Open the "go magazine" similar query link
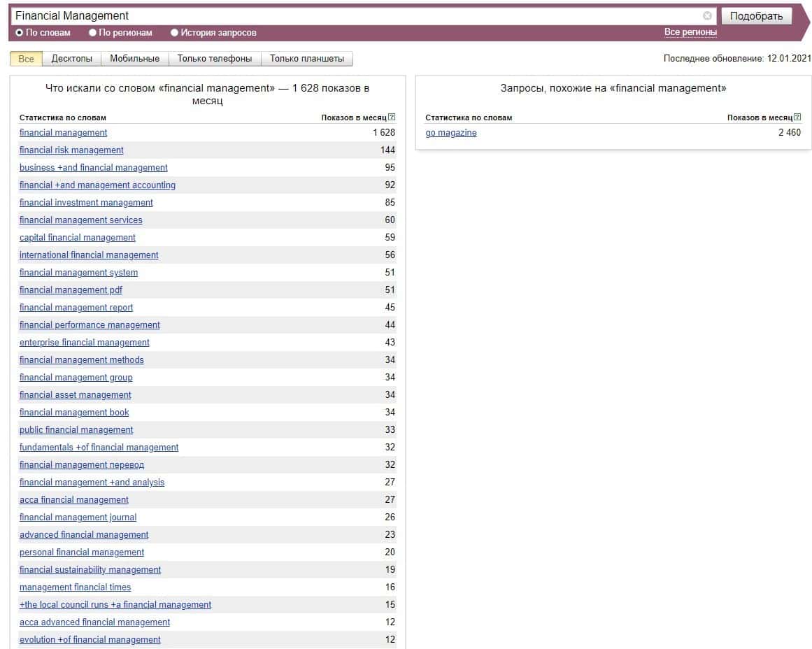Image resolution: width=812 pixels, height=649 pixels. point(451,133)
